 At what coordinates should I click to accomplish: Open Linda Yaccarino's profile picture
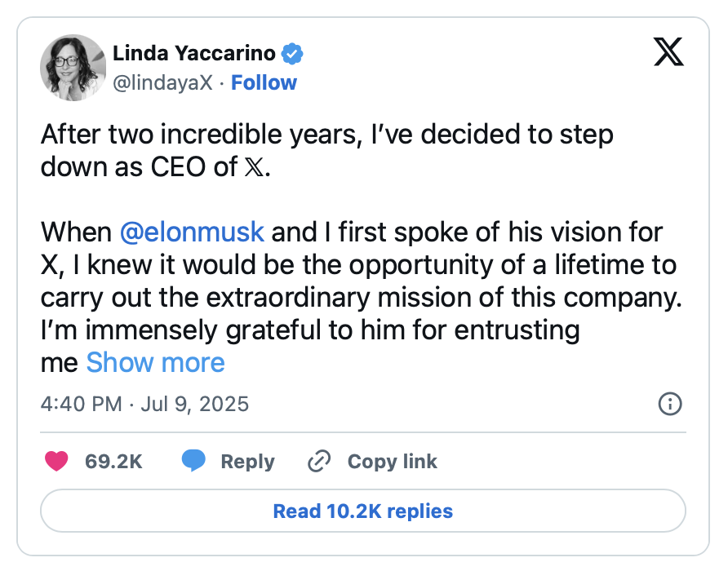point(73,68)
